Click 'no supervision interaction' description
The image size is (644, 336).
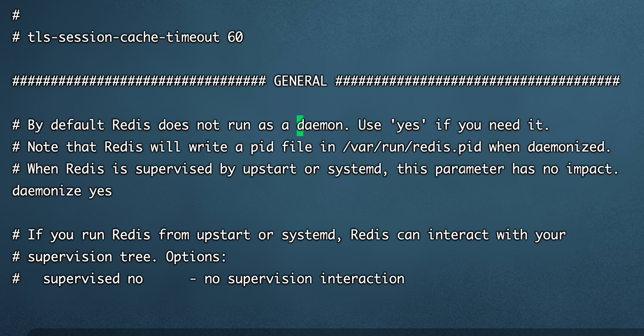point(304,279)
